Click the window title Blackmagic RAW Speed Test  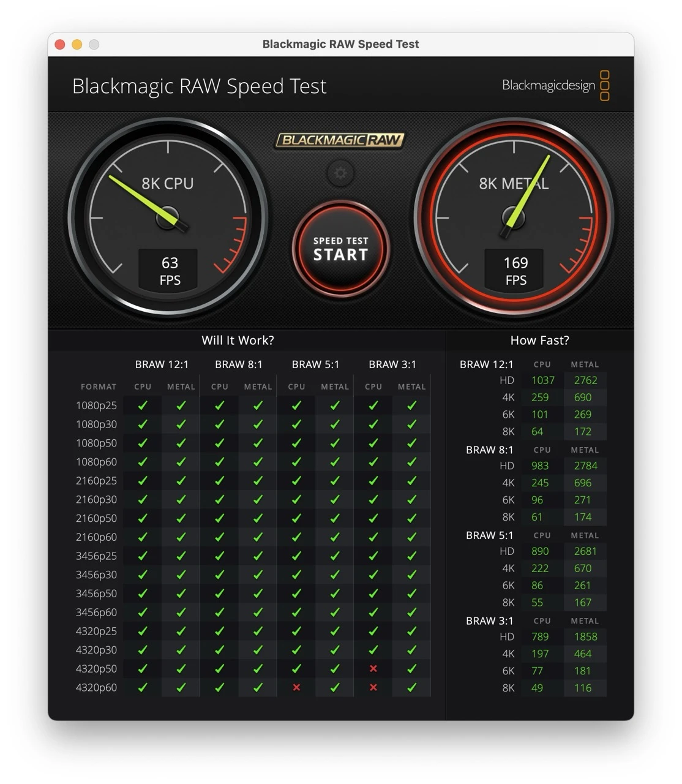point(340,44)
